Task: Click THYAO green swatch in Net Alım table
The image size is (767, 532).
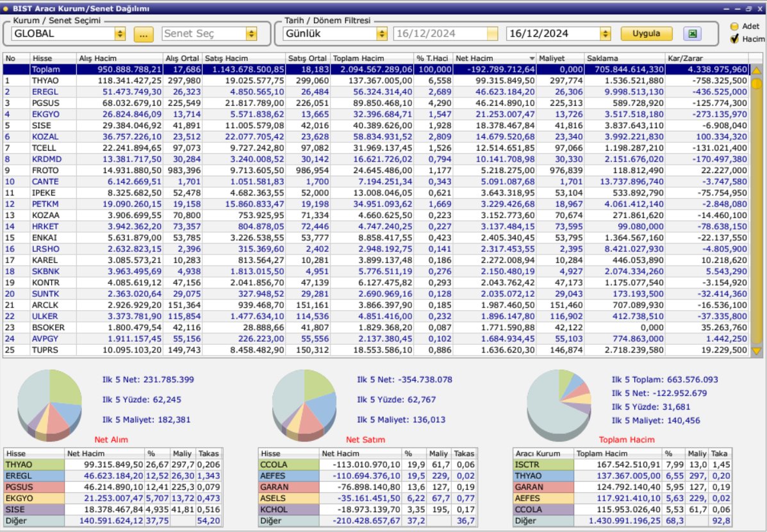Action: (34, 465)
